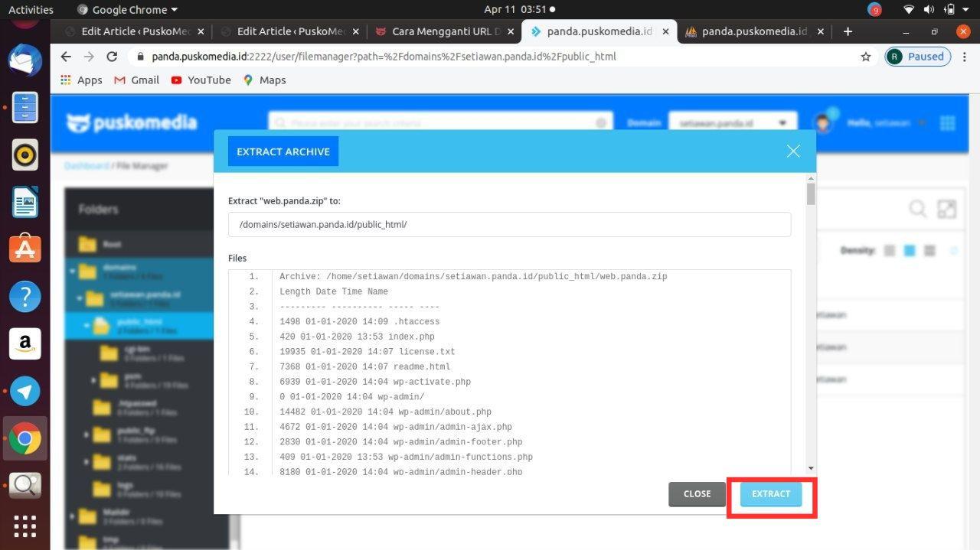
Task: Click the EXTRACT button to unpack the archive
Action: (770, 493)
